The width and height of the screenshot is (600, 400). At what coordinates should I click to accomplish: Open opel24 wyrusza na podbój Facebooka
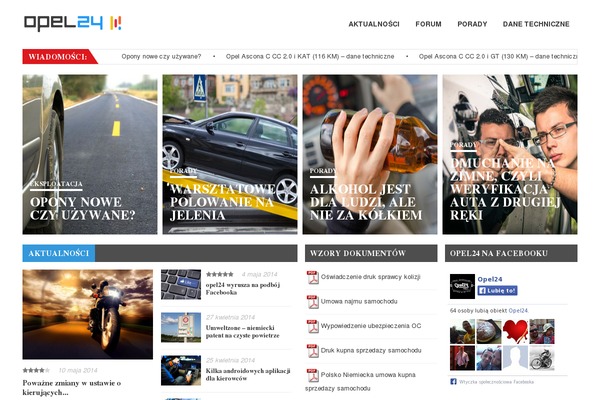coord(243,289)
